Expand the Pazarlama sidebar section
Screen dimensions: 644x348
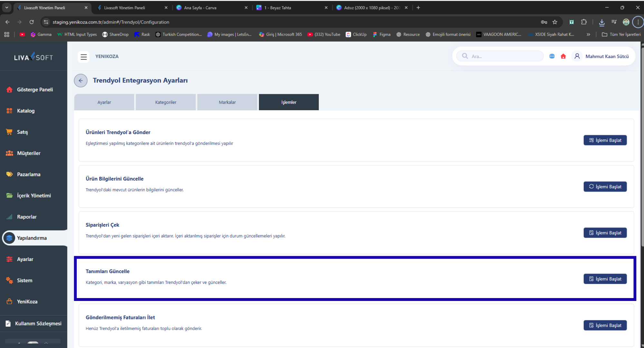coord(29,174)
